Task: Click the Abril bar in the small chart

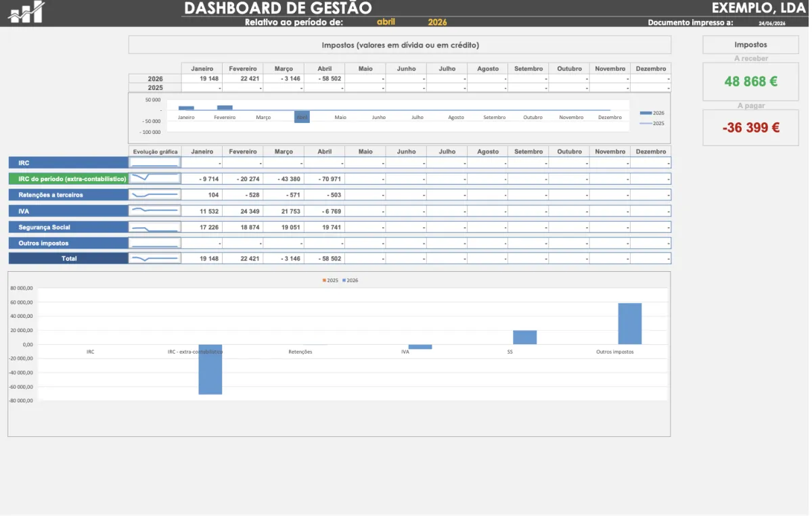Action: (x=302, y=116)
